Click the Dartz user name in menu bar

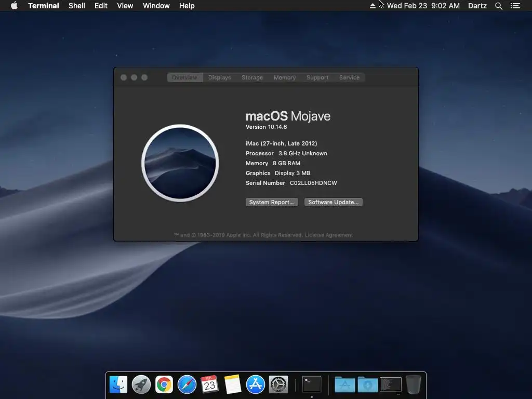(x=477, y=6)
